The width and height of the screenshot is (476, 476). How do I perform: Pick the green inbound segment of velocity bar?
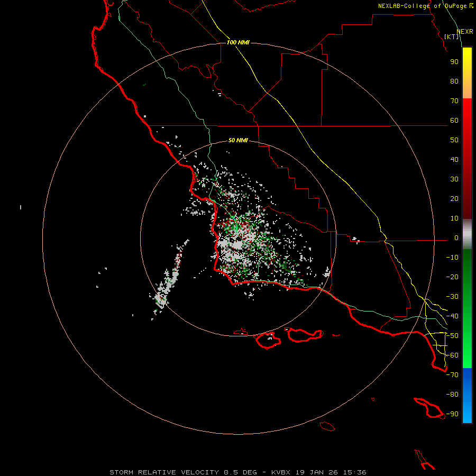coord(467,309)
